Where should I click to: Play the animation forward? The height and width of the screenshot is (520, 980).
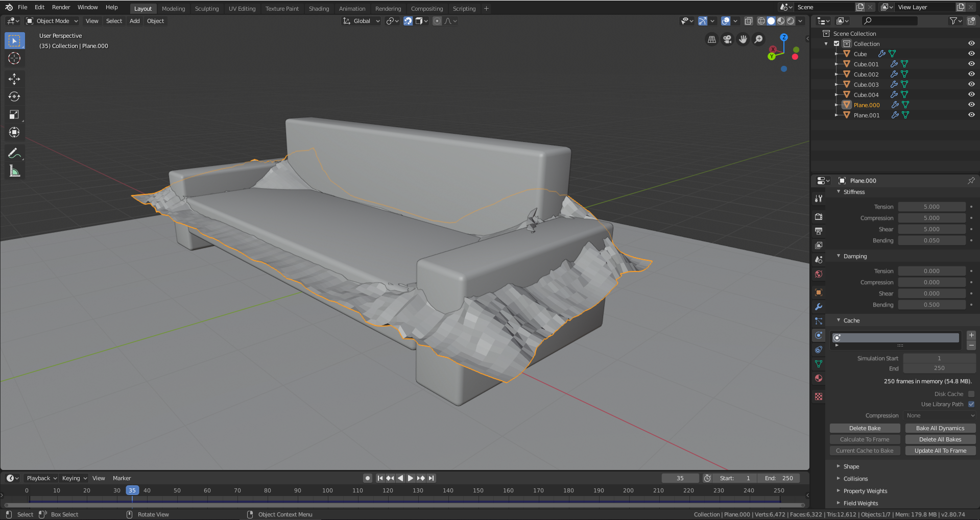pos(411,478)
